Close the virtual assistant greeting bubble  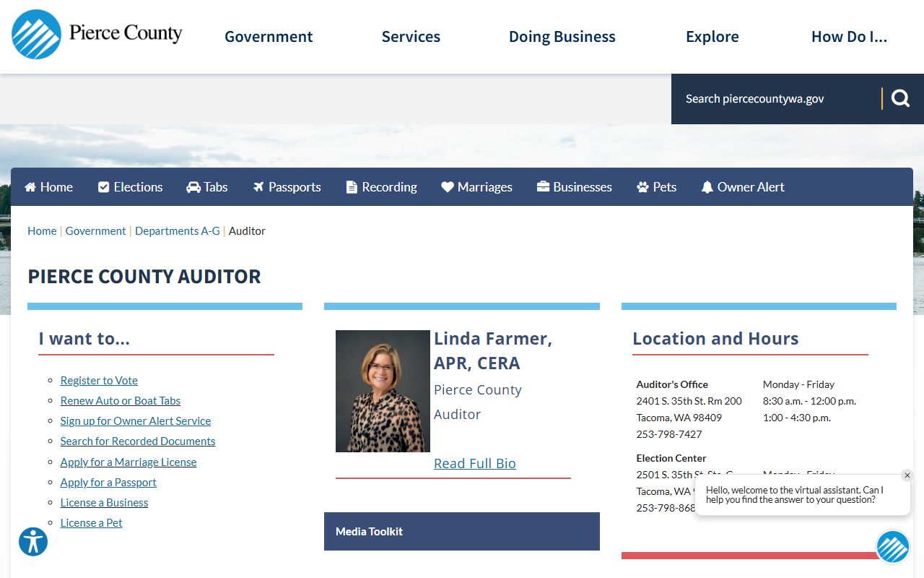click(x=907, y=475)
